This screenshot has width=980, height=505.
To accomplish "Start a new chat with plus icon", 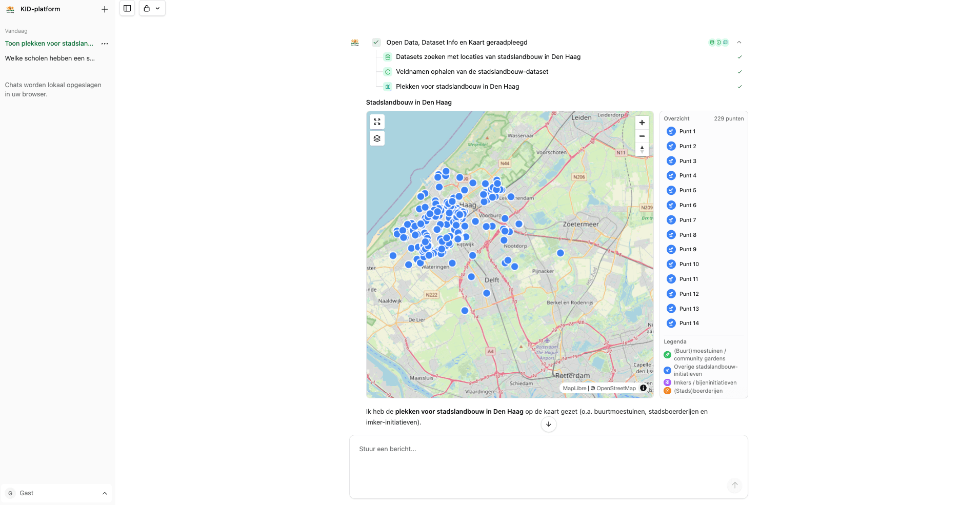I will pos(105,9).
